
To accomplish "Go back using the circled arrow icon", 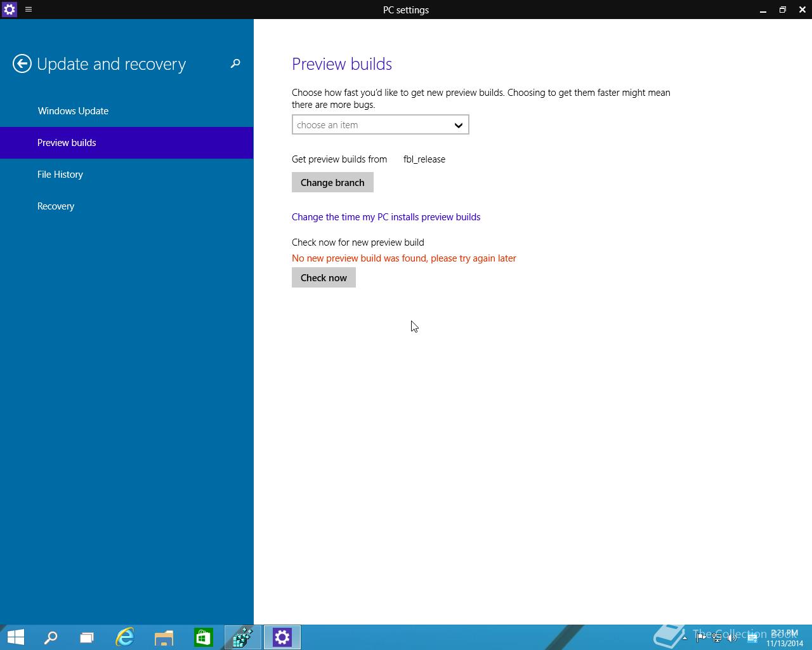I will pyautogui.click(x=22, y=63).
